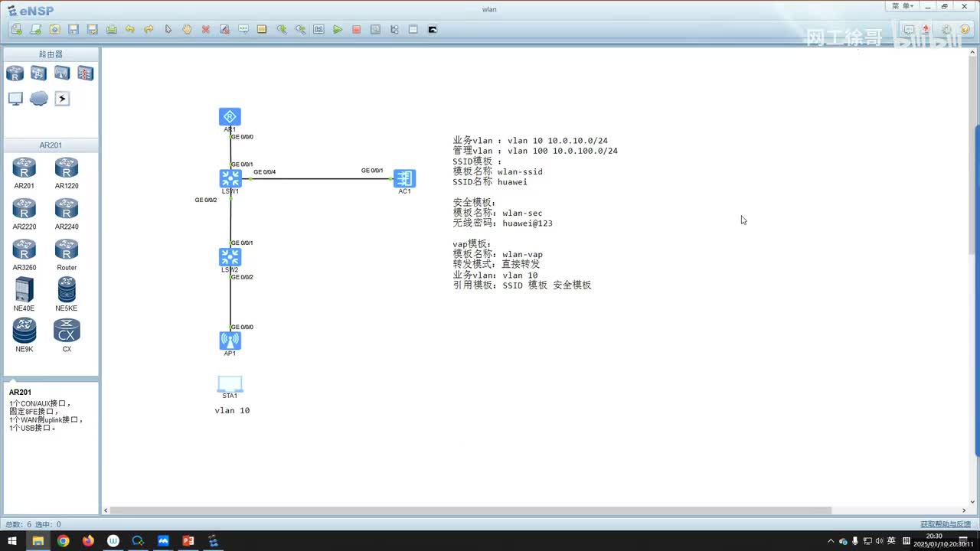Select the rectangle palette tool

(x=262, y=29)
